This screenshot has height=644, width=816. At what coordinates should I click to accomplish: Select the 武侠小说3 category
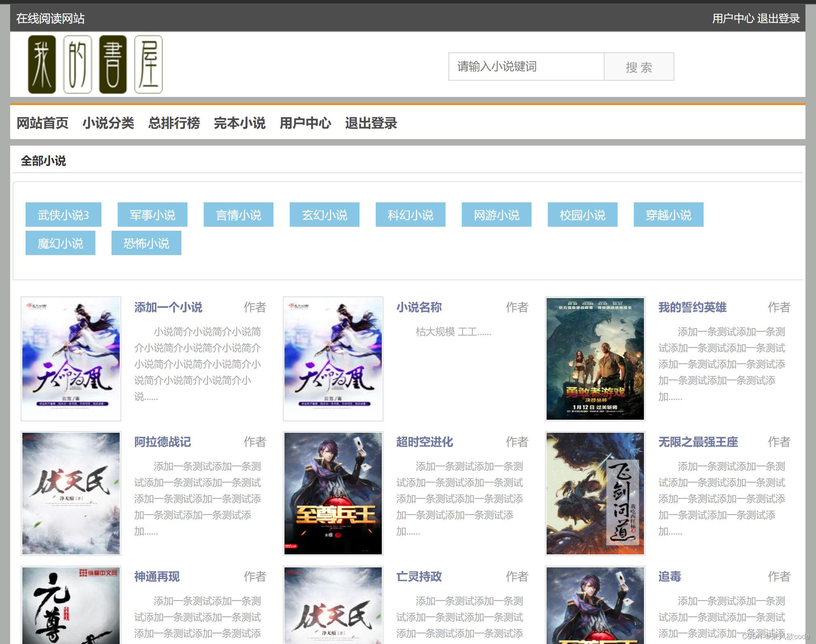click(x=63, y=215)
